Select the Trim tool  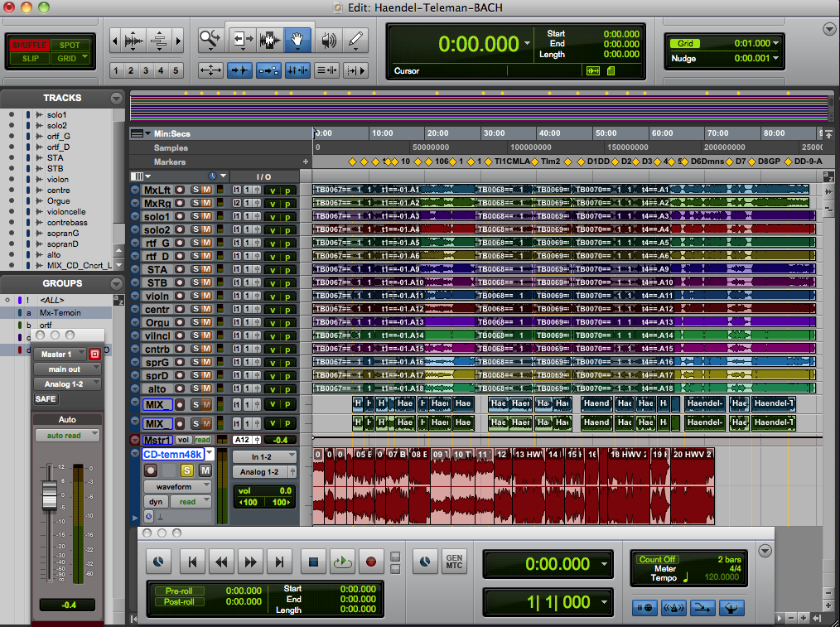241,39
